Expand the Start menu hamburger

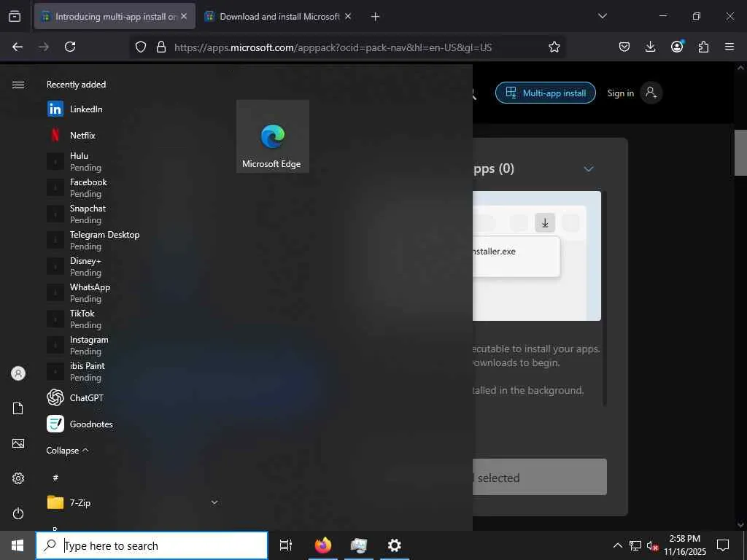[18, 85]
